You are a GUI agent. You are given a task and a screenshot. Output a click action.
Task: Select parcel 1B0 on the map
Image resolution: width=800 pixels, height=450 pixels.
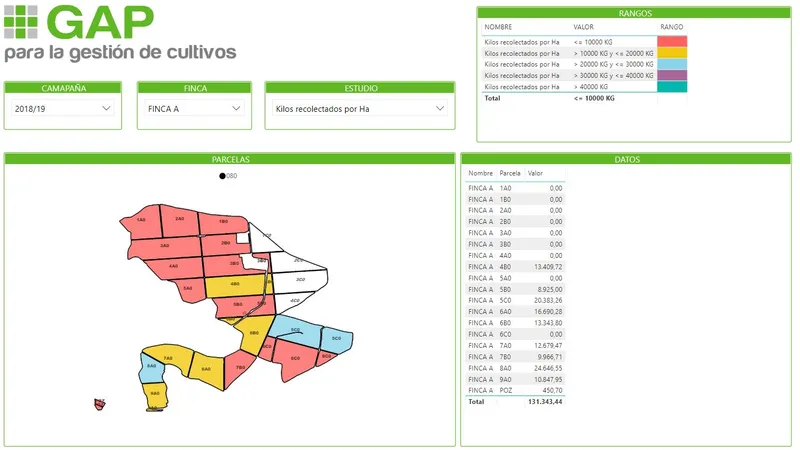[223, 222]
